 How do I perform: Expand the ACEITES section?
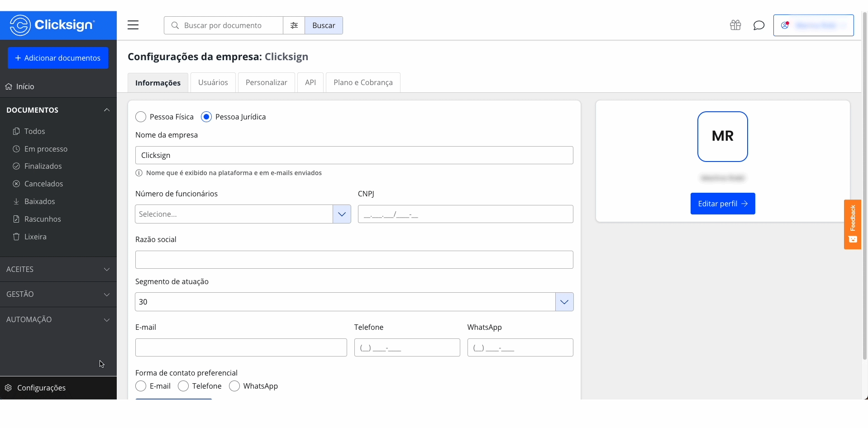[x=58, y=269]
